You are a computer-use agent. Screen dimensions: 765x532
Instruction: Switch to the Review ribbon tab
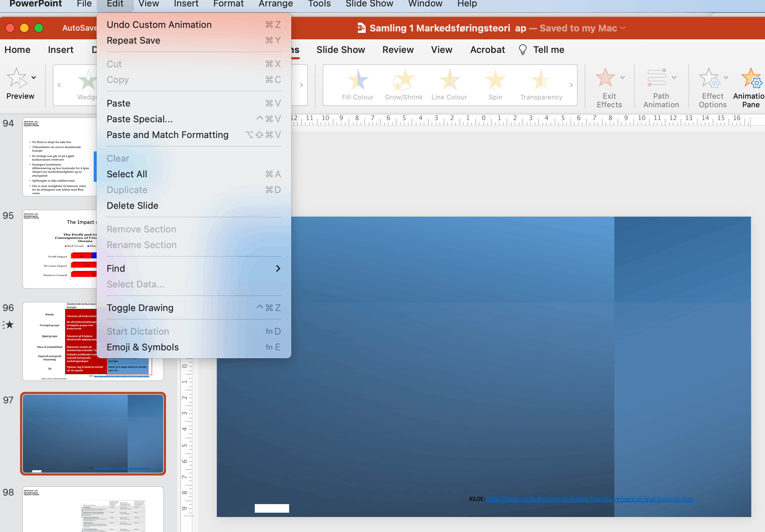(x=398, y=50)
